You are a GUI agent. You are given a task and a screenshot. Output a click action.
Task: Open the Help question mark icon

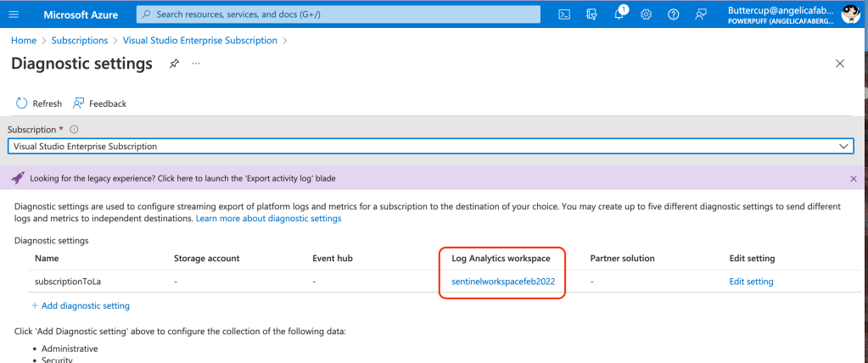pos(673,14)
